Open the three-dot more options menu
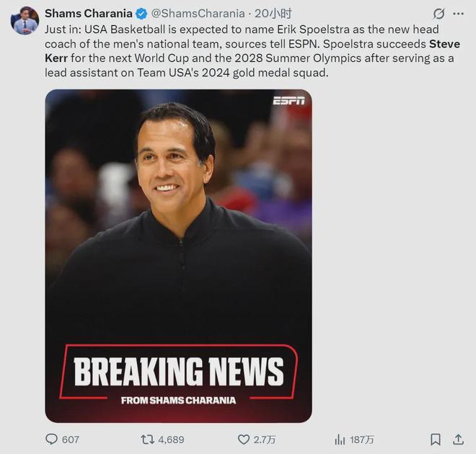The height and width of the screenshot is (454, 476). 459,14
